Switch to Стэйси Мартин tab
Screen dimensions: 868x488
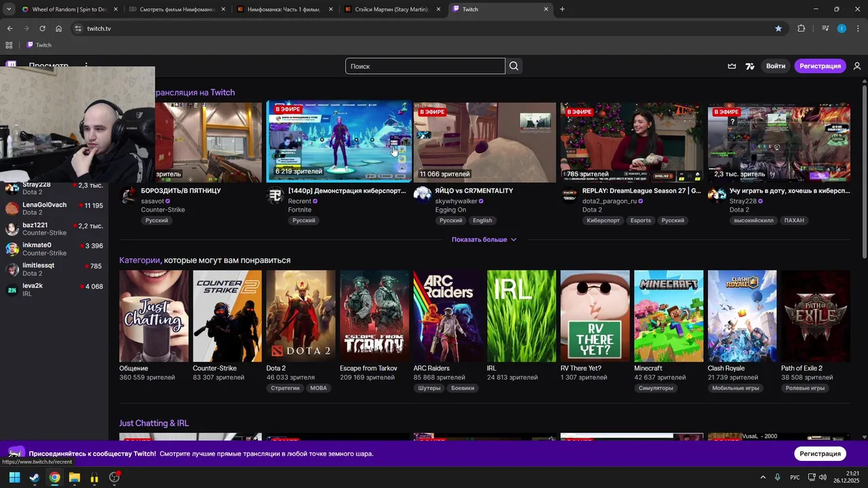click(x=392, y=9)
